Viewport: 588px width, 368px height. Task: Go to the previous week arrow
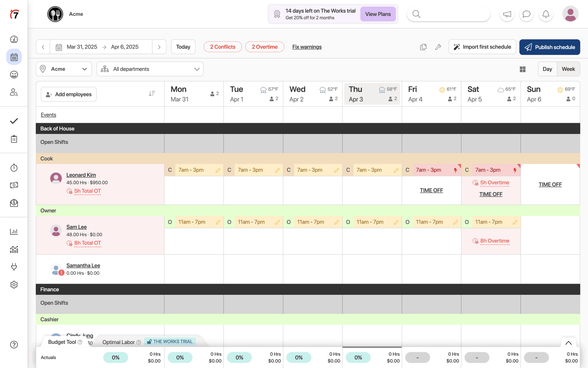[43, 47]
